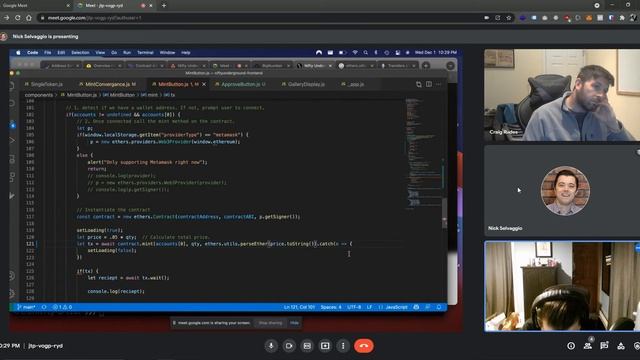This screenshot has width=640, height=360.
Task: Click the errors and warnings status item
Action: (62, 307)
